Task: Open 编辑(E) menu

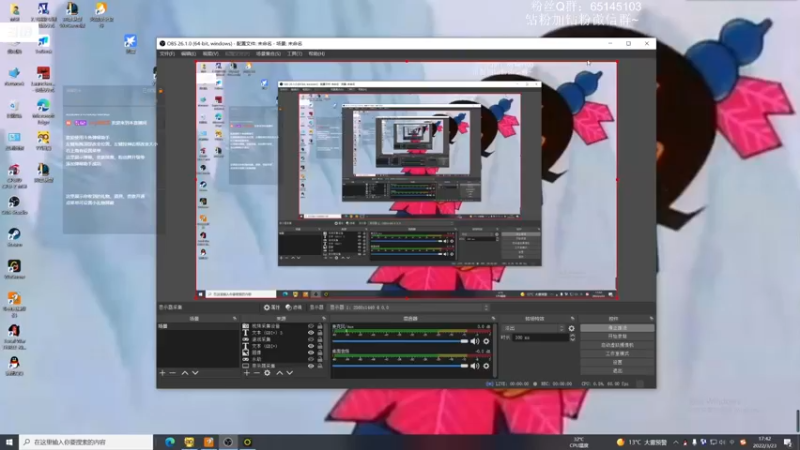Action: click(188, 54)
